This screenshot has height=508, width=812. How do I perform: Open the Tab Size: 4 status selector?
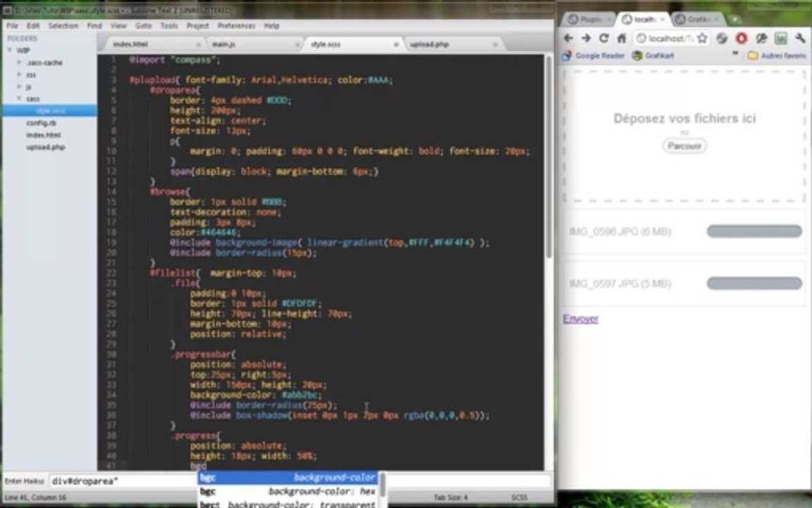tap(450, 497)
